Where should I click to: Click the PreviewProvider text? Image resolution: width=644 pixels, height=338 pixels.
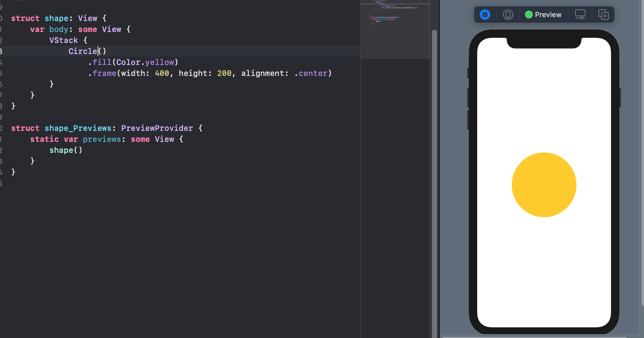(x=157, y=128)
